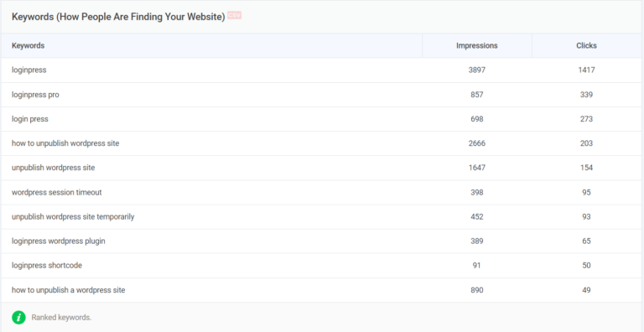Click the 154 clicks value
The width and height of the screenshot is (644, 332).
click(586, 168)
